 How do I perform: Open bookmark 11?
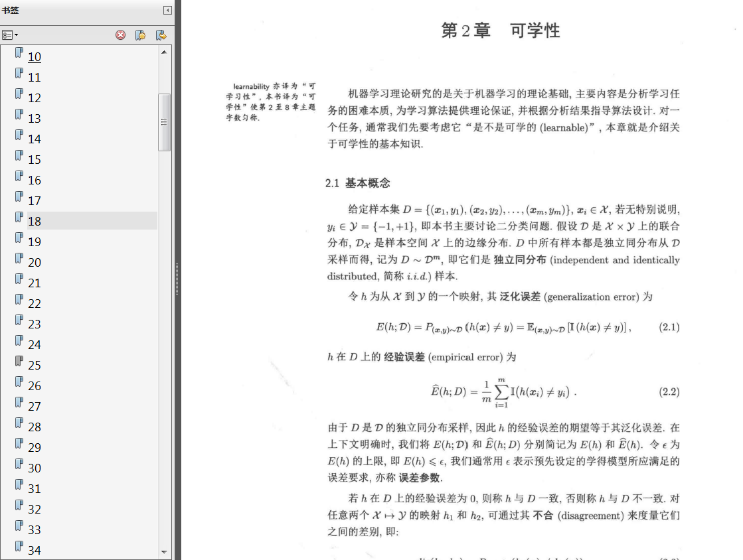click(x=34, y=77)
